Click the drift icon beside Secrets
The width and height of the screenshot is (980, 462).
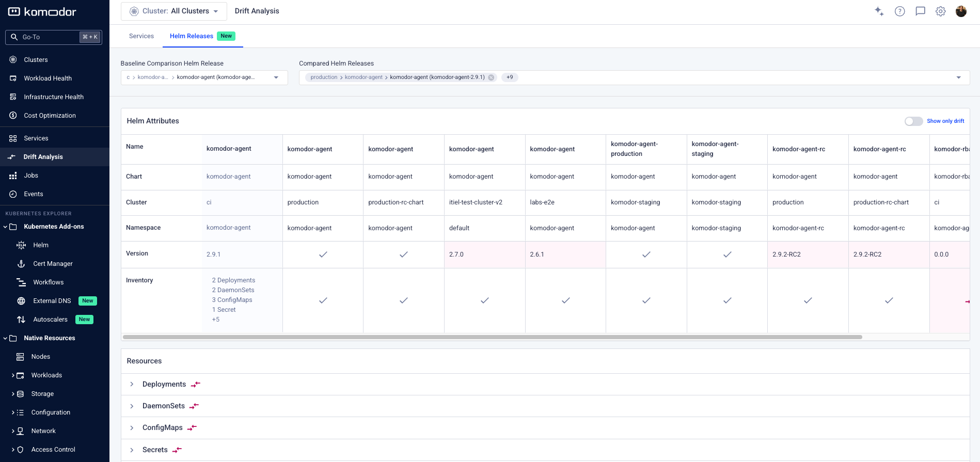[x=177, y=450]
